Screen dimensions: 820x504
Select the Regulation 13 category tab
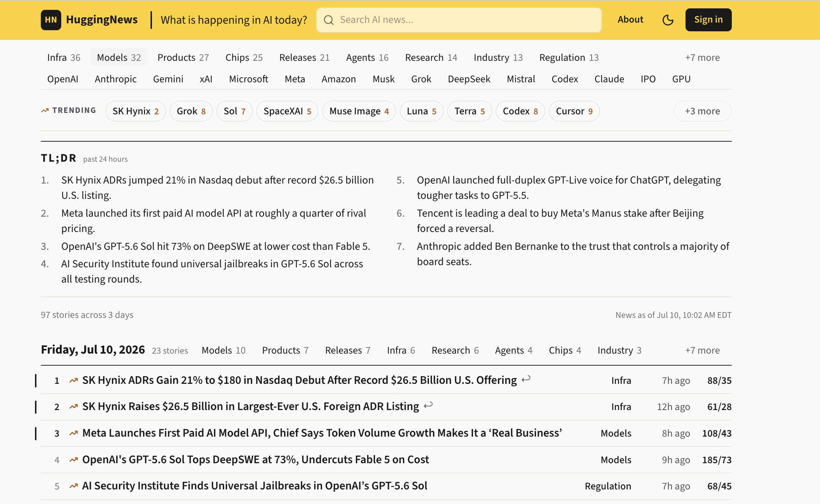tap(569, 58)
